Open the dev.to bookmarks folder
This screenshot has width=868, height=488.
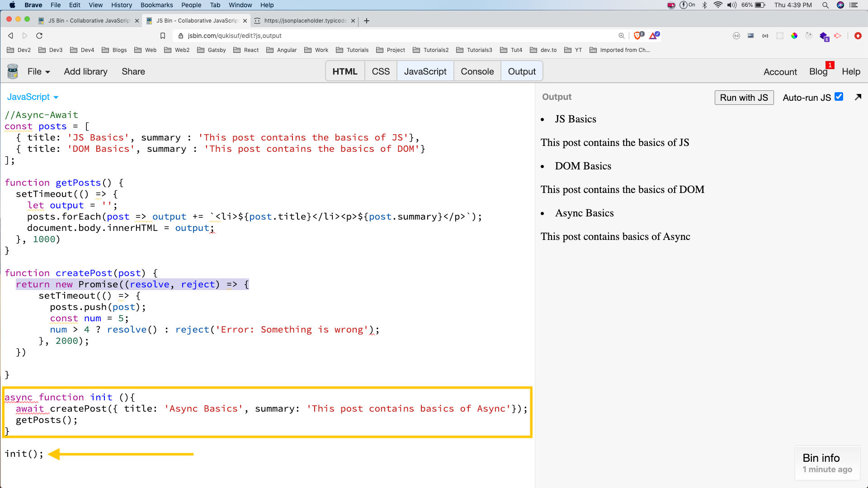click(543, 50)
